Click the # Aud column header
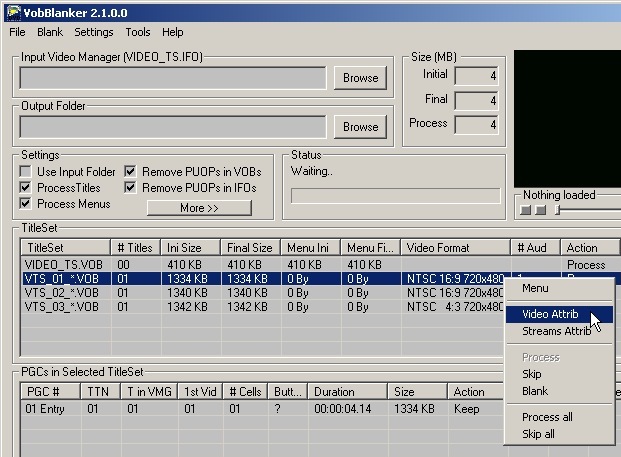The height and width of the screenshot is (457, 621). [x=535, y=248]
